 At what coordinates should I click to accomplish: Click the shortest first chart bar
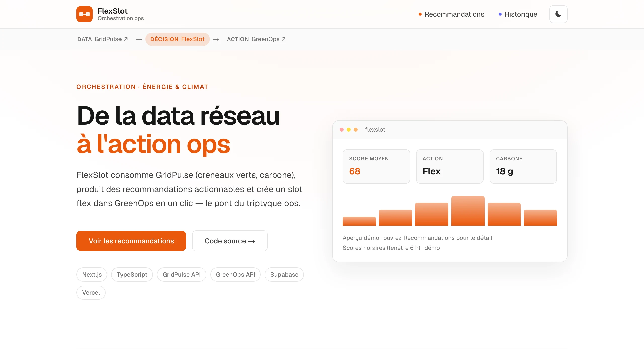click(359, 221)
